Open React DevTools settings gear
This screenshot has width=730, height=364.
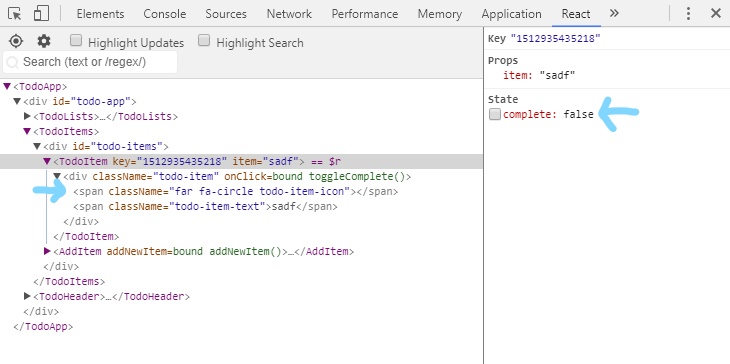(44, 41)
